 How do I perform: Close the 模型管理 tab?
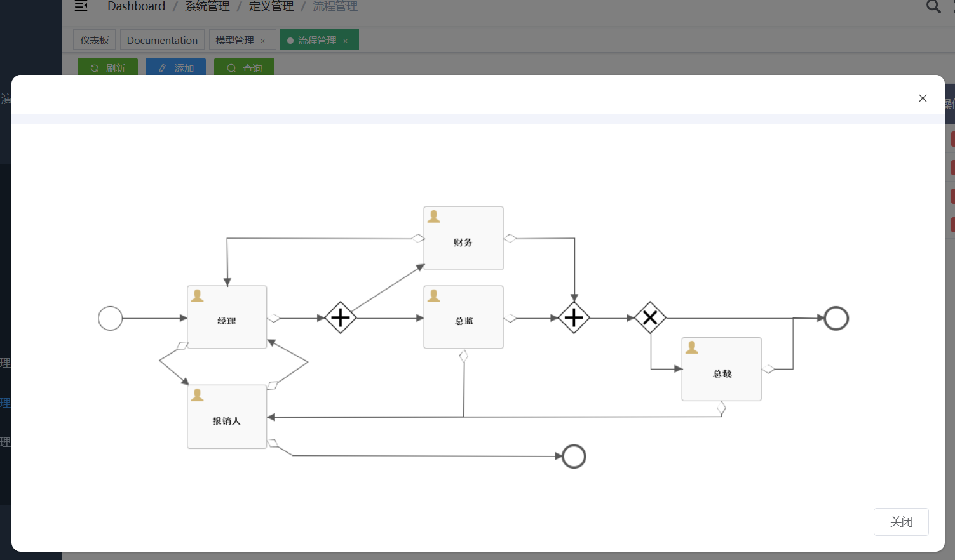point(262,41)
